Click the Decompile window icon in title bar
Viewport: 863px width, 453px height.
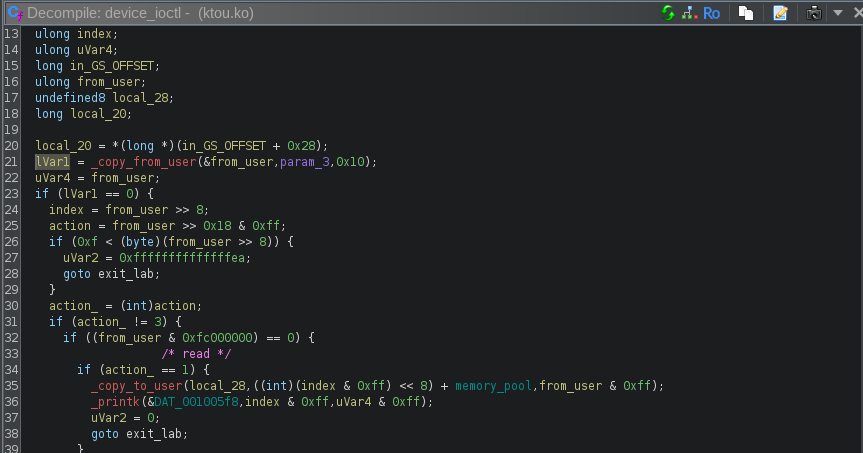coord(12,13)
